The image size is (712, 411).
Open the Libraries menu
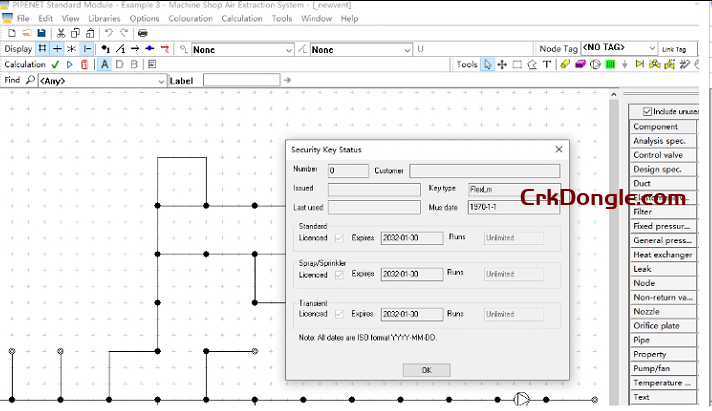tap(104, 18)
